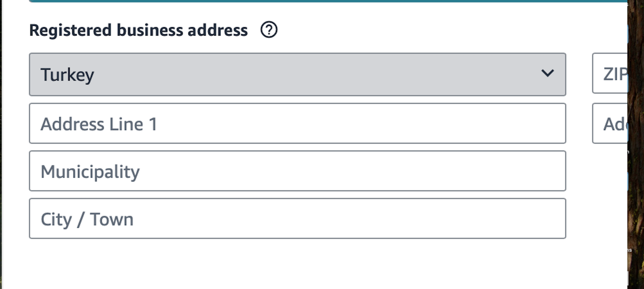Click the City / Town placeholder text
Viewport: 644px width, 289px height.
coord(87,219)
